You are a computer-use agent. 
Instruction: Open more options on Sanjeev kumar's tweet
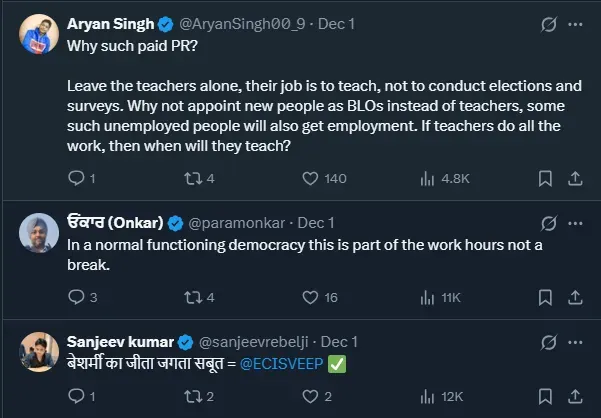click(x=576, y=341)
